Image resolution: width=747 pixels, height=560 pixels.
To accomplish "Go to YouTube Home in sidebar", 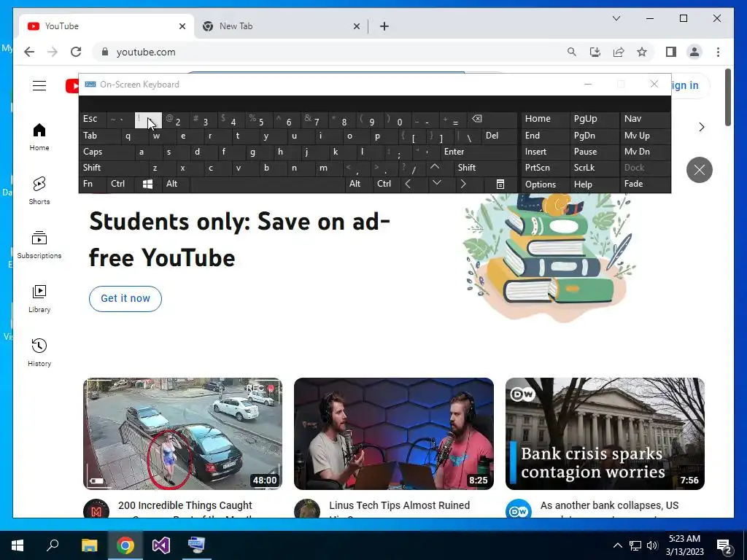I will coord(39,137).
